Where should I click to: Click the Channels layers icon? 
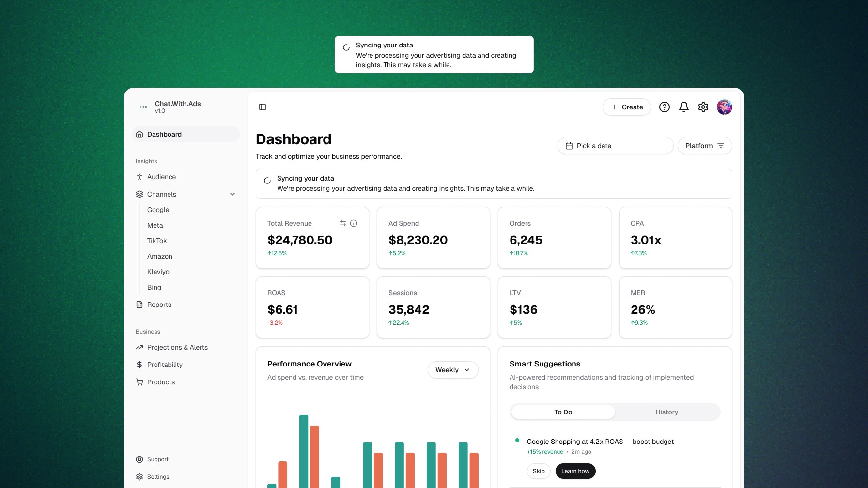coord(139,194)
